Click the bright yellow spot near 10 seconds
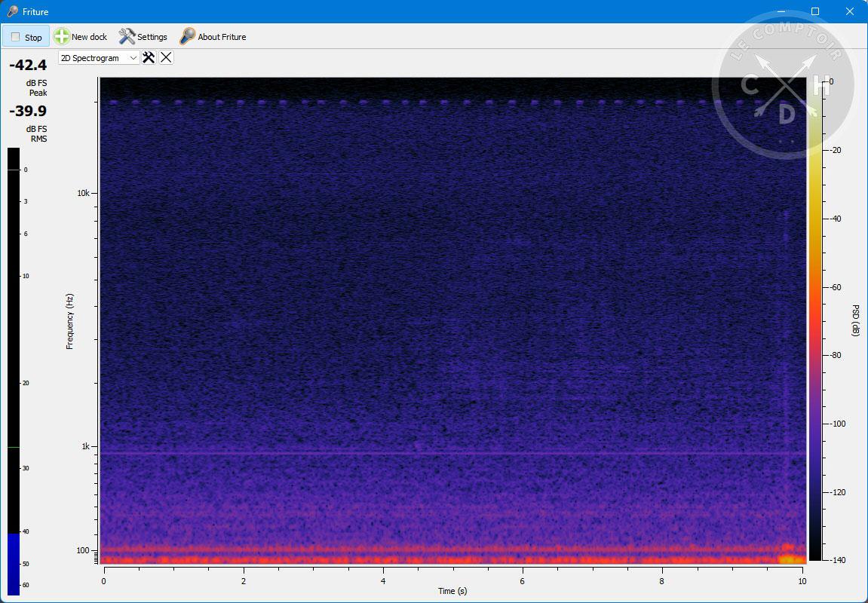The height and width of the screenshot is (603, 868). click(790, 559)
